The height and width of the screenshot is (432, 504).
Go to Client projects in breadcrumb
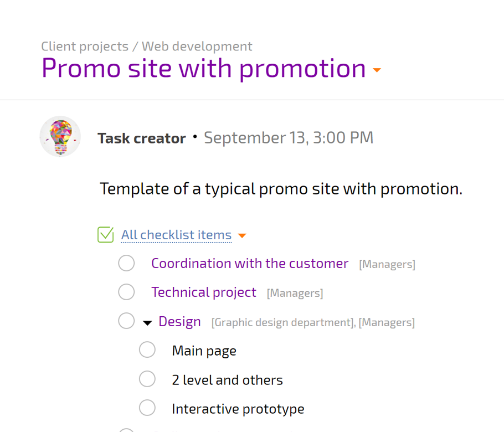pos(85,47)
